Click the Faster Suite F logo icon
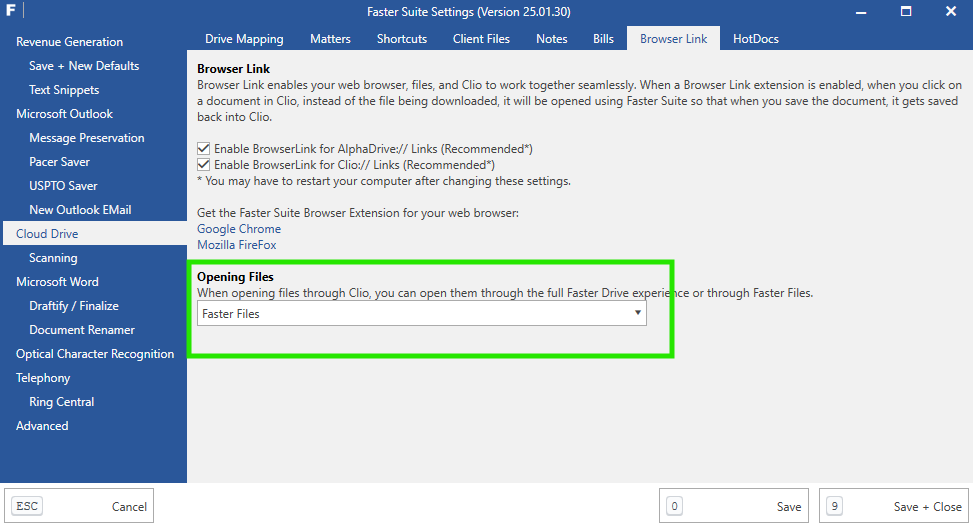Image resolution: width=973 pixels, height=525 pixels. pos(11,11)
